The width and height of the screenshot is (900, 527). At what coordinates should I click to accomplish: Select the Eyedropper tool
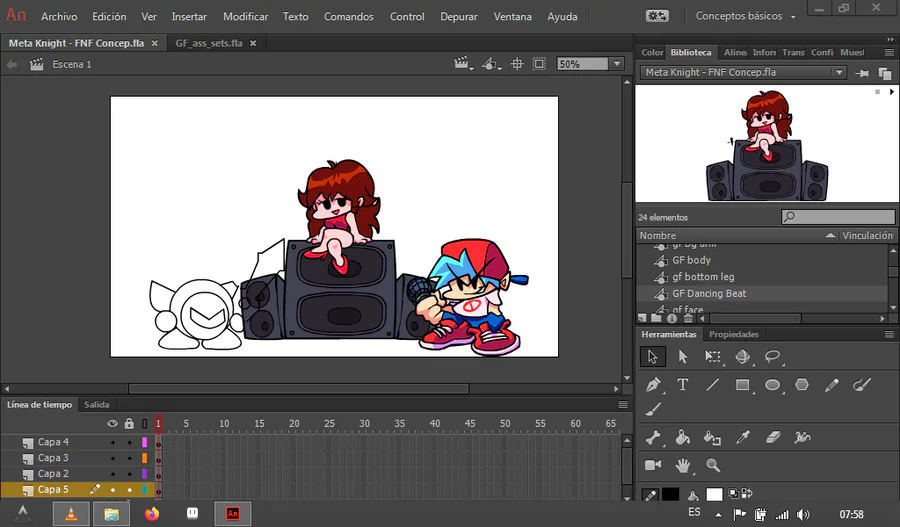pyautogui.click(x=743, y=437)
